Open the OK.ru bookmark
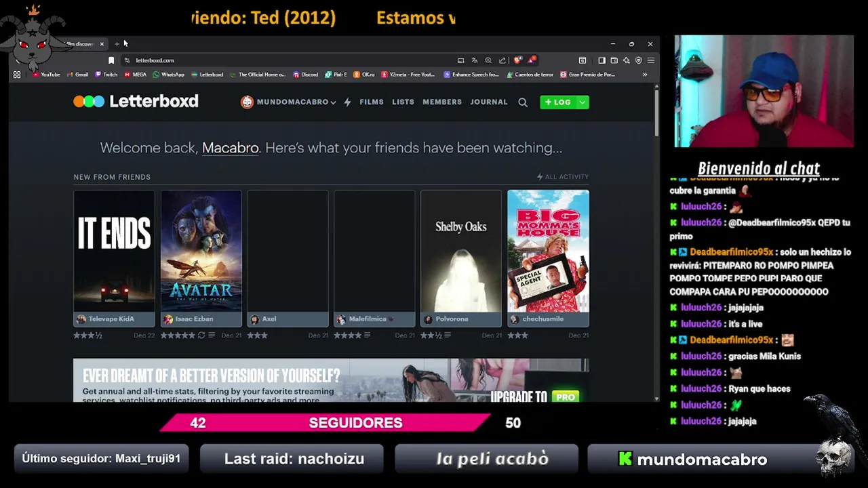 [364, 75]
